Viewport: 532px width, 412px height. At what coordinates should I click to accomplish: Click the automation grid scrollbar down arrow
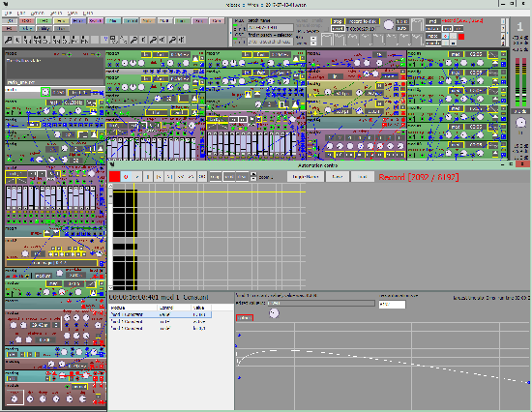click(x=110, y=288)
